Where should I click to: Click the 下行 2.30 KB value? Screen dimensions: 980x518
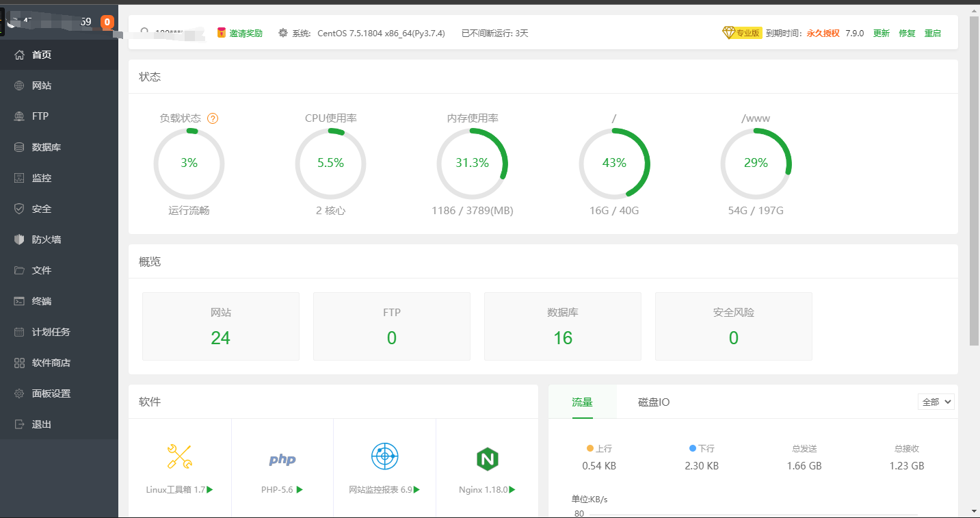click(702, 466)
